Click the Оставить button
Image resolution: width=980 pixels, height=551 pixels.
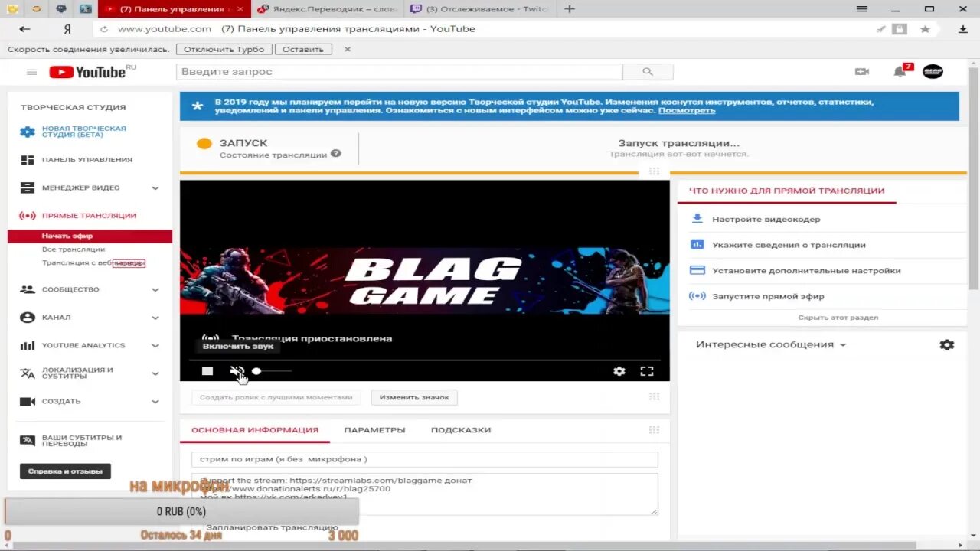(x=303, y=49)
